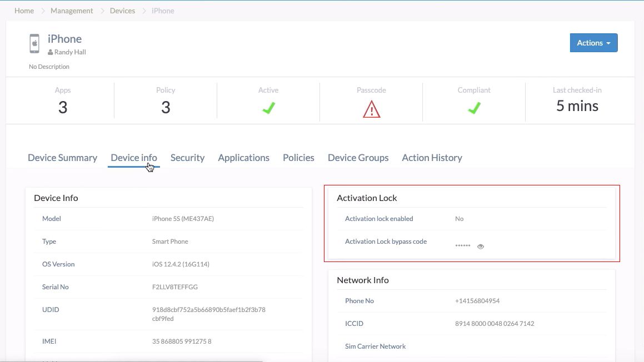Click the Sim Carrier Network label
The width and height of the screenshot is (644, 362).
pyautogui.click(x=376, y=346)
